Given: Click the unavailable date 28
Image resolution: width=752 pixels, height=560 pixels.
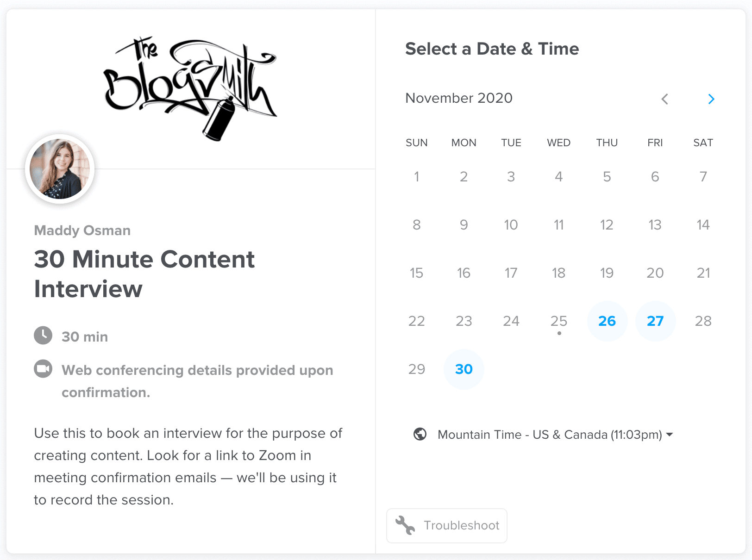Looking at the screenshot, I should (703, 321).
